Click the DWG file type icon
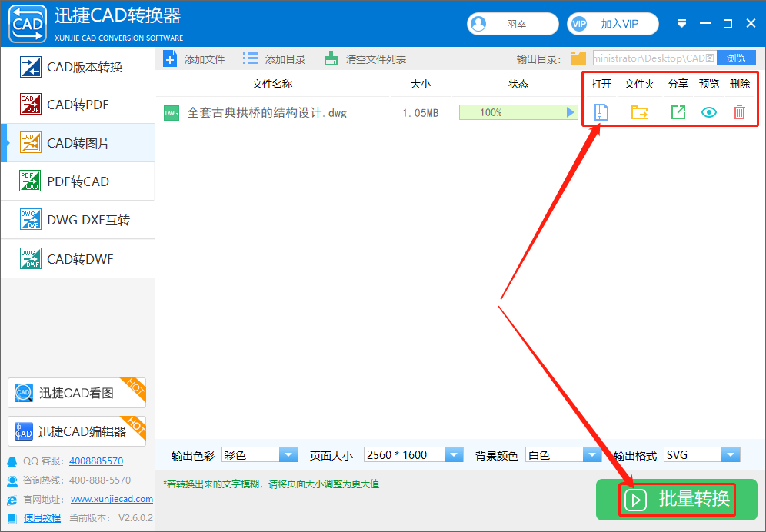The width and height of the screenshot is (766, 532). [x=172, y=113]
